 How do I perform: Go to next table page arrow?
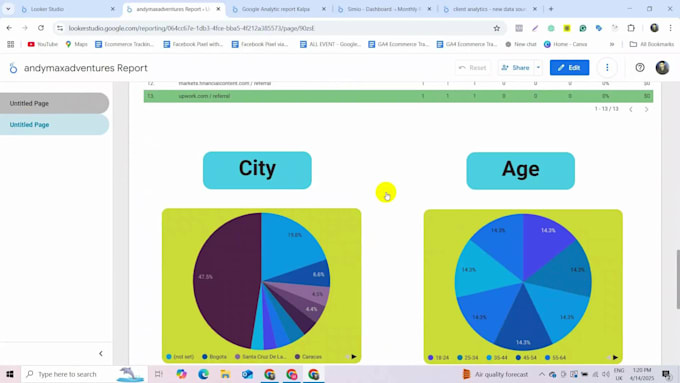(x=646, y=109)
